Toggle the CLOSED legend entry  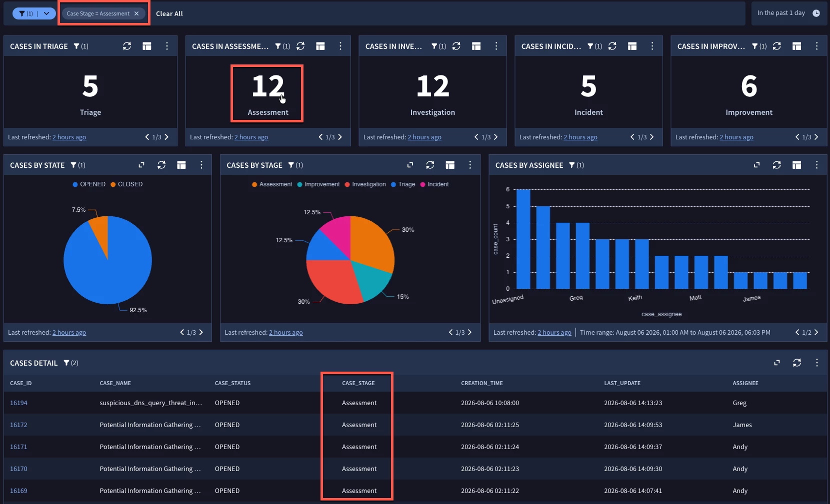pyautogui.click(x=126, y=184)
